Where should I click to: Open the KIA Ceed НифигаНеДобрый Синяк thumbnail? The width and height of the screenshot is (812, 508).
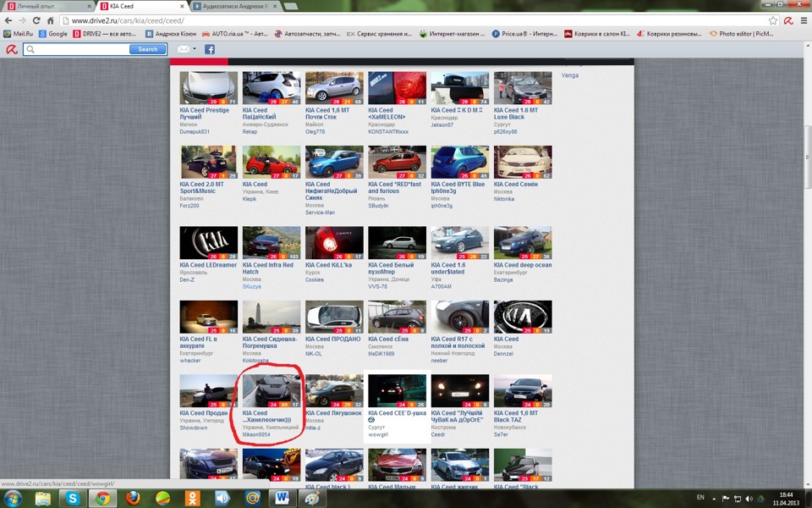pos(334,163)
